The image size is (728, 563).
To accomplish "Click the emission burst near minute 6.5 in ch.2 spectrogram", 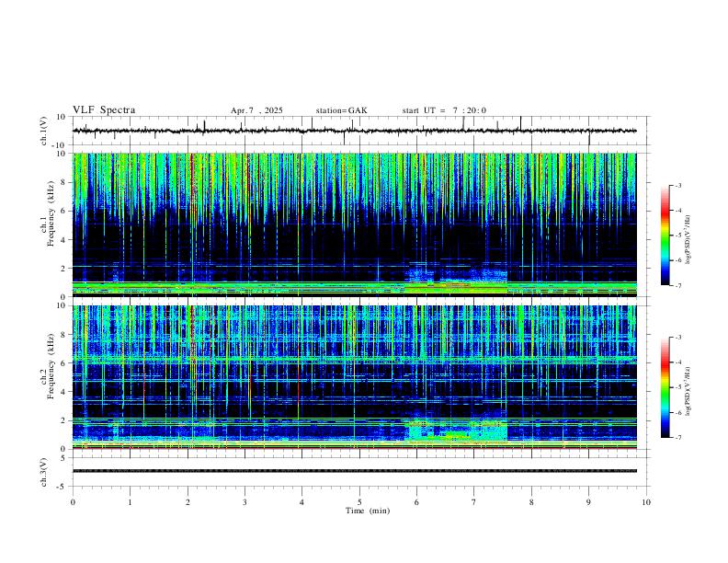I will (457, 430).
